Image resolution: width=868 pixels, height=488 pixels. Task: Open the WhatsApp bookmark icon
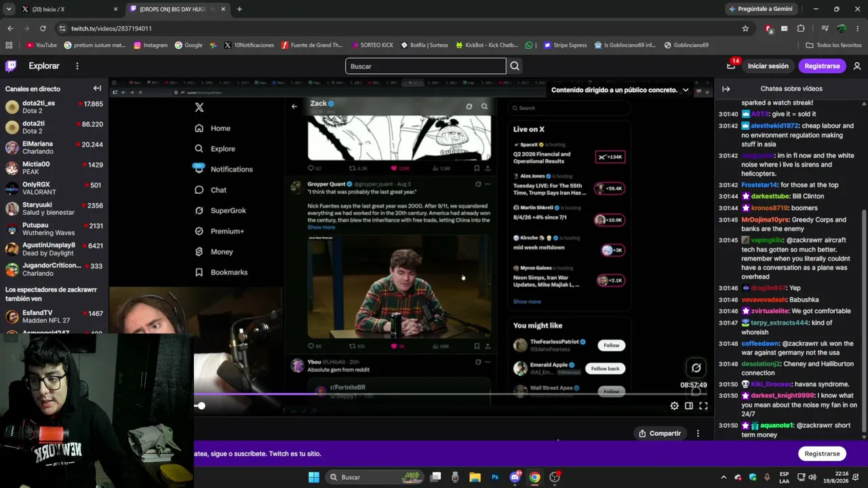point(529,45)
